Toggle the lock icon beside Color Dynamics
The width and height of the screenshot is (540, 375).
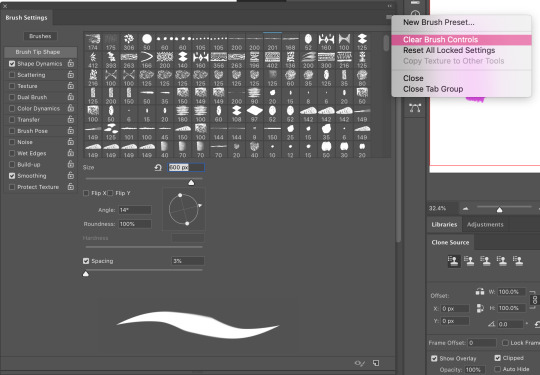tap(71, 108)
